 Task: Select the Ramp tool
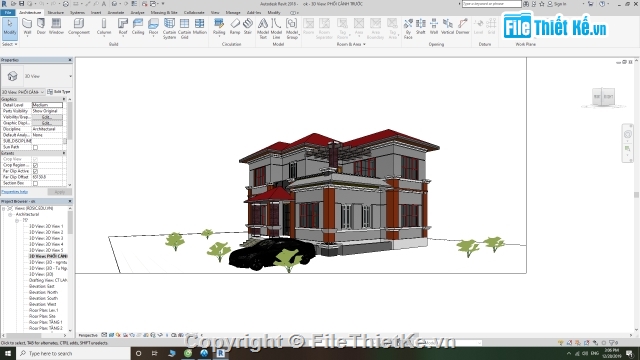[x=235, y=27]
